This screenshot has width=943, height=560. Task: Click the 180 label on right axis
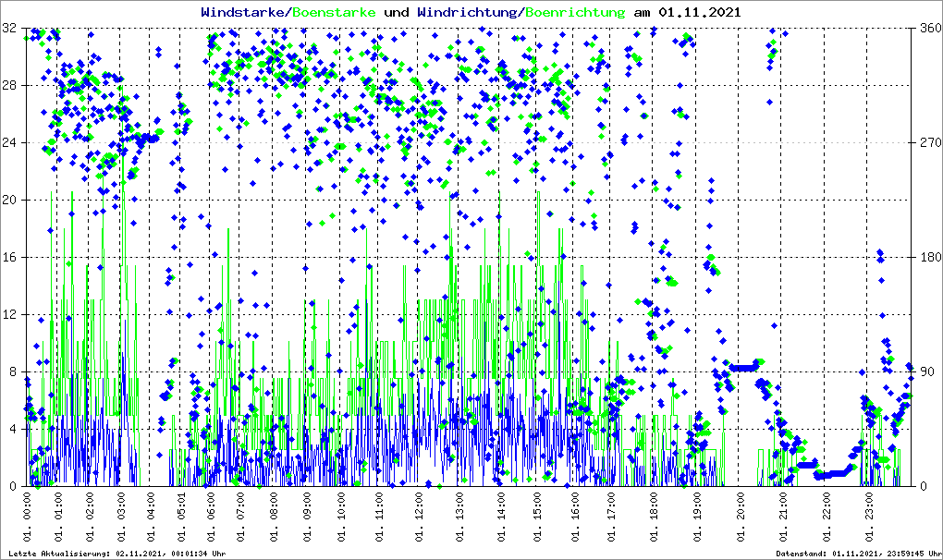(x=929, y=258)
